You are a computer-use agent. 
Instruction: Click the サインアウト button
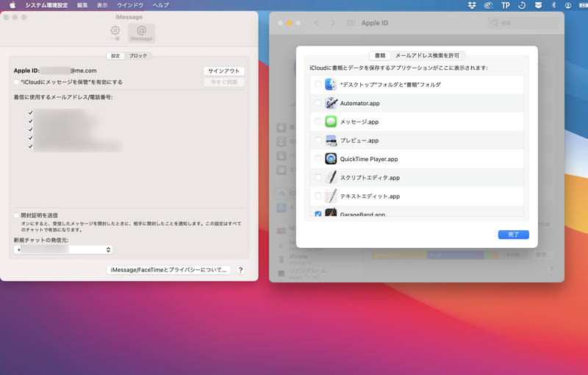pos(224,71)
